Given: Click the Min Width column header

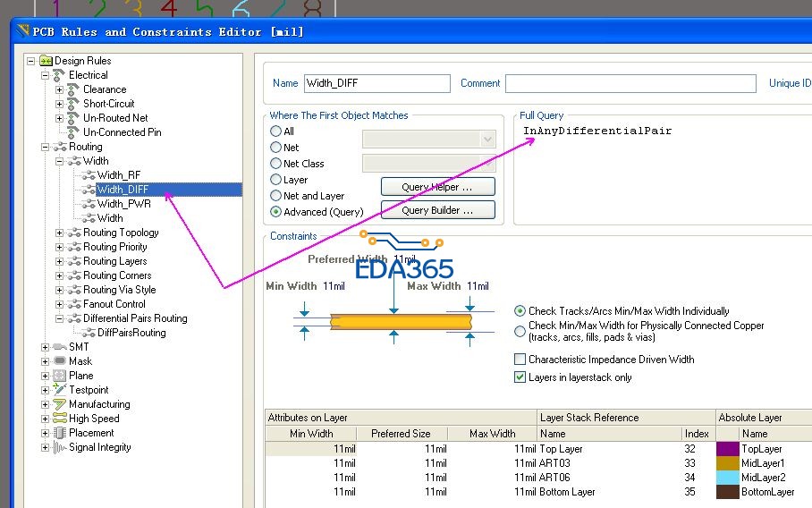Looking at the screenshot, I should tap(311, 434).
